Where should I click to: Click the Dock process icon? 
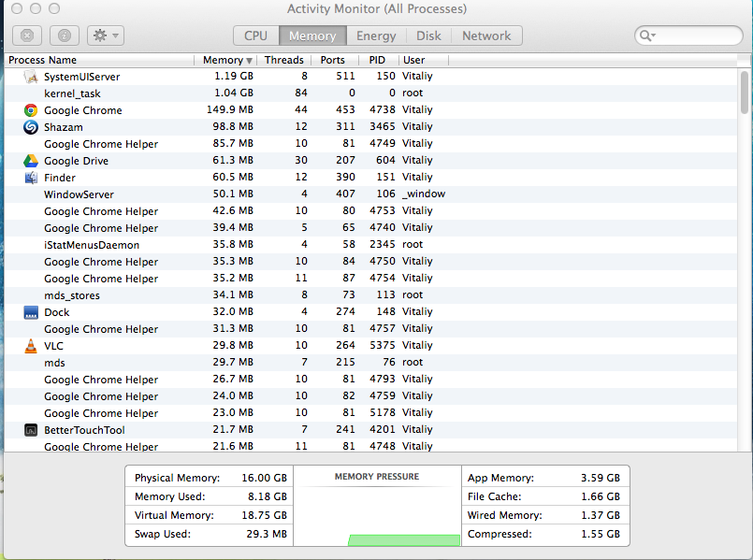[x=31, y=312]
